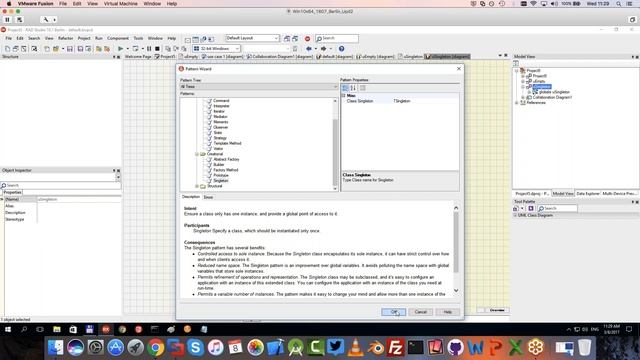Collapse the Misc property category
The width and height of the screenshot is (640, 360).
click(x=344, y=96)
